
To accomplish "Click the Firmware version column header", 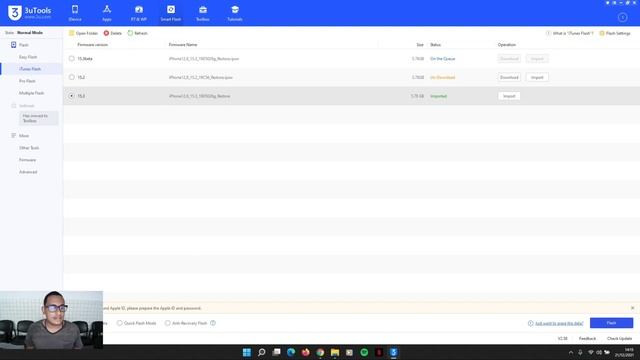I will [x=93, y=44].
